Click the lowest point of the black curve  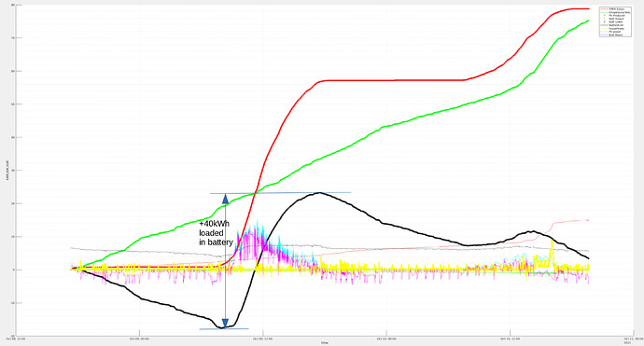[222, 327]
